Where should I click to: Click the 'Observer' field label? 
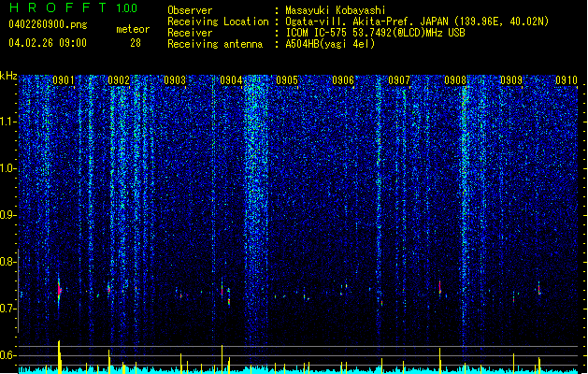190,10
